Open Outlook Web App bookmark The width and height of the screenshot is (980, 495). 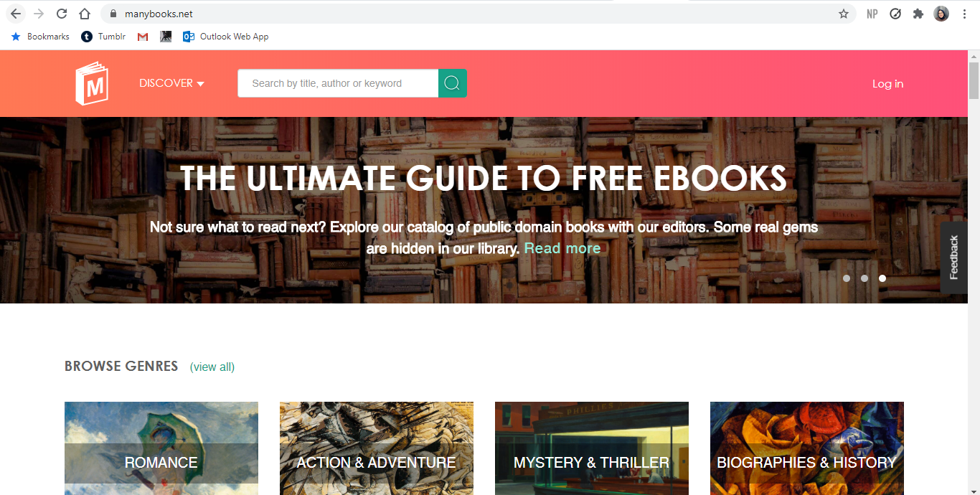pos(226,37)
